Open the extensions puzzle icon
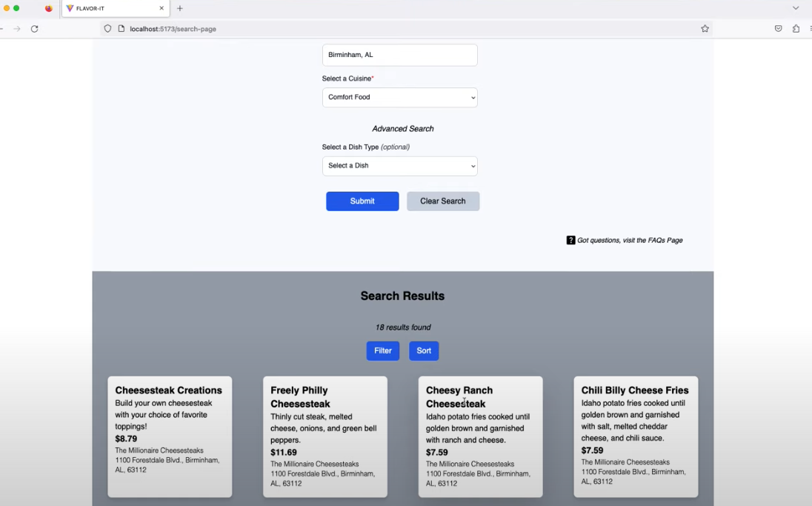The height and width of the screenshot is (506, 812). point(796,29)
